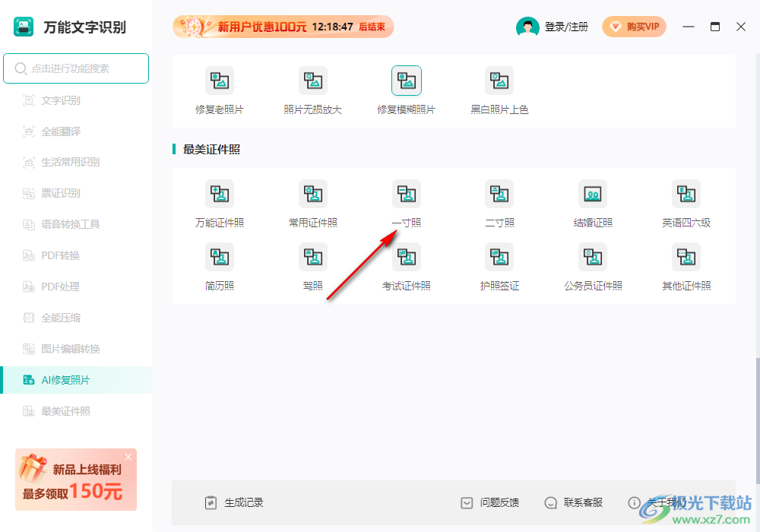
Task: Open the 新品上线福利 150元 promo card
Action: pos(76,480)
